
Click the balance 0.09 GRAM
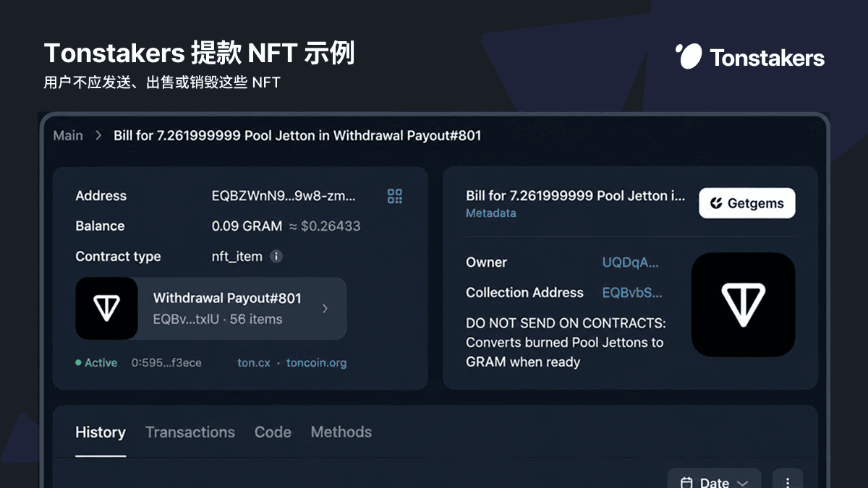pos(247,226)
